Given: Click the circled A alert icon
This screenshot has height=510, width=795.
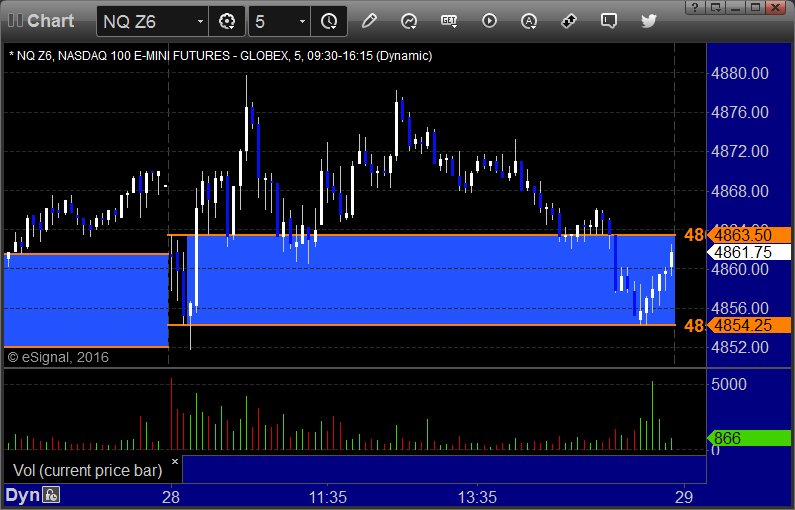Looking at the screenshot, I should [x=529, y=21].
